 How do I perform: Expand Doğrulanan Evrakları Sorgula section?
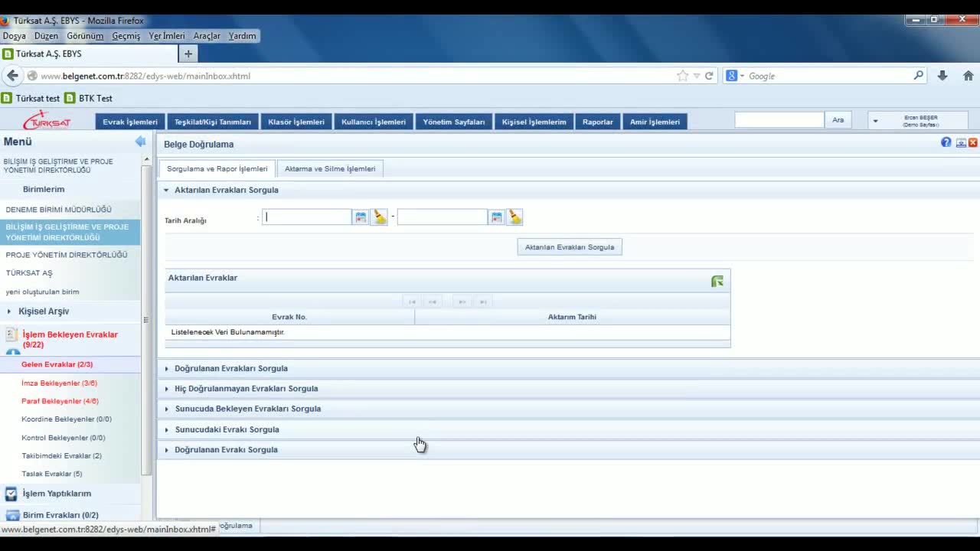(x=230, y=368)
